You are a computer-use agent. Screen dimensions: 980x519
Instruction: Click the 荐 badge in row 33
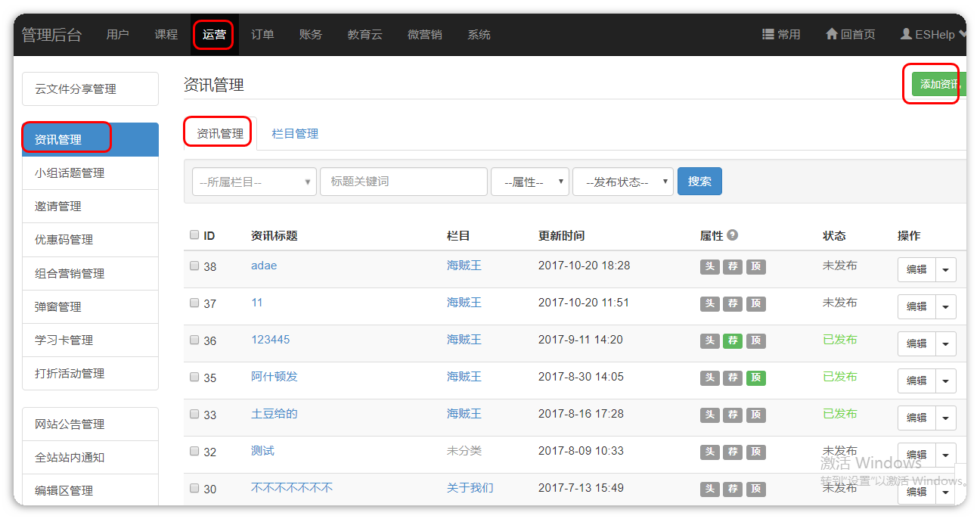(x=732, y=415)
